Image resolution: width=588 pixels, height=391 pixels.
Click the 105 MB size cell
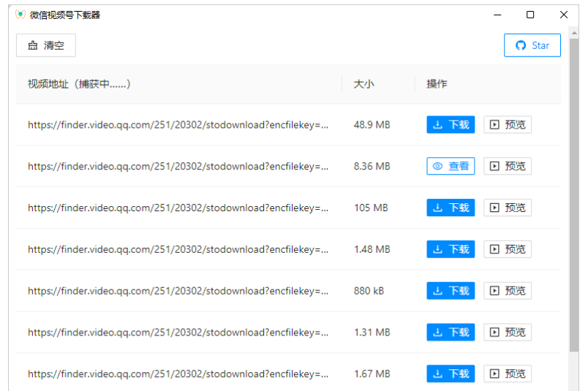(371, 208)
